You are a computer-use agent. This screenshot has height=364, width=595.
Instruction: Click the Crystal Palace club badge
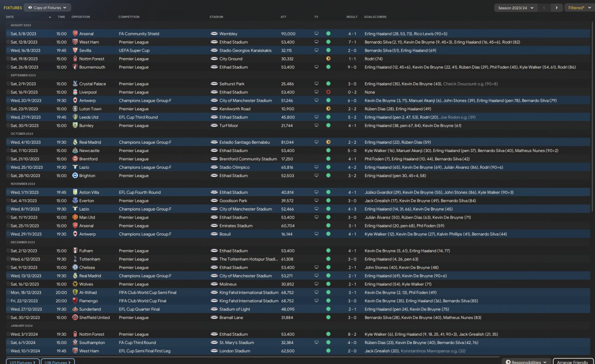[x=75, y=84]
